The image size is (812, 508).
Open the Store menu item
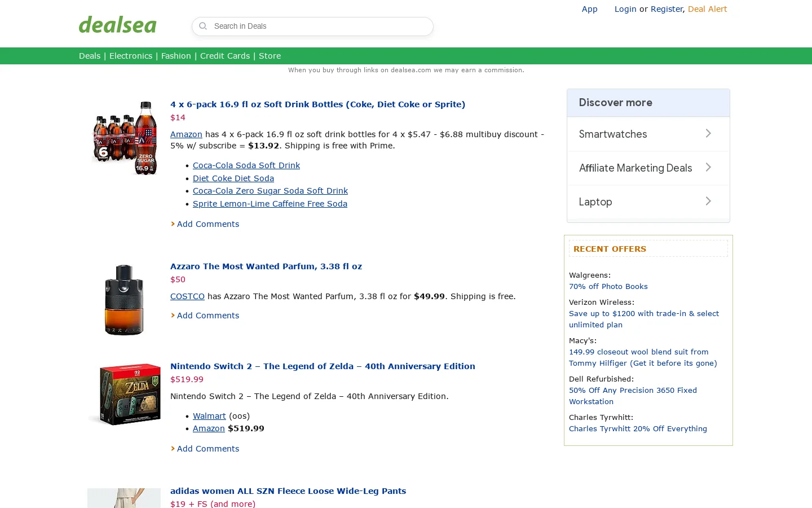270,56
